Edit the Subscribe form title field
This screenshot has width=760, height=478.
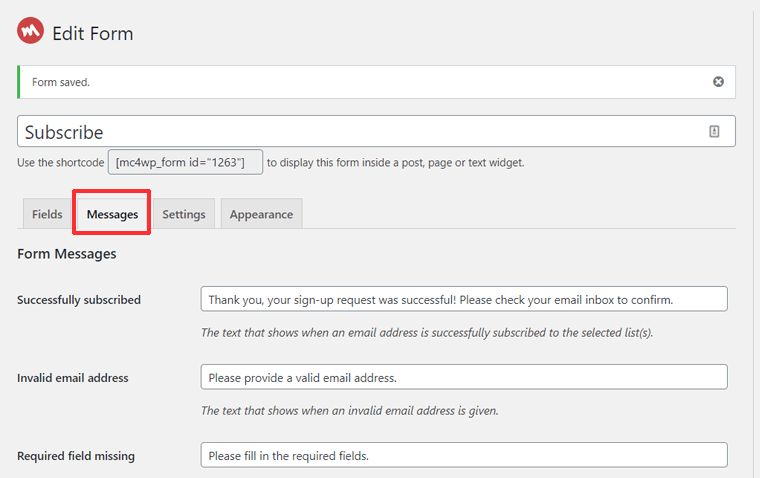pos(376,131)
